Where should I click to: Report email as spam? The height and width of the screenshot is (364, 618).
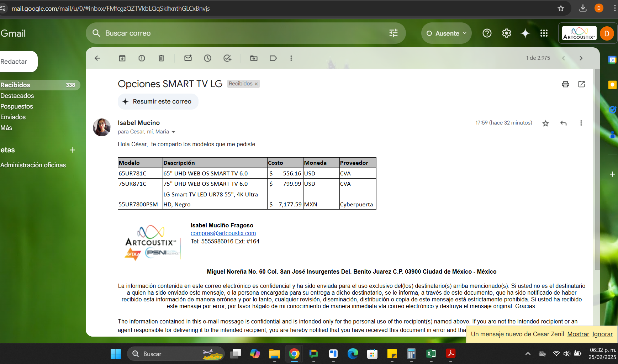tap(142, 58)
